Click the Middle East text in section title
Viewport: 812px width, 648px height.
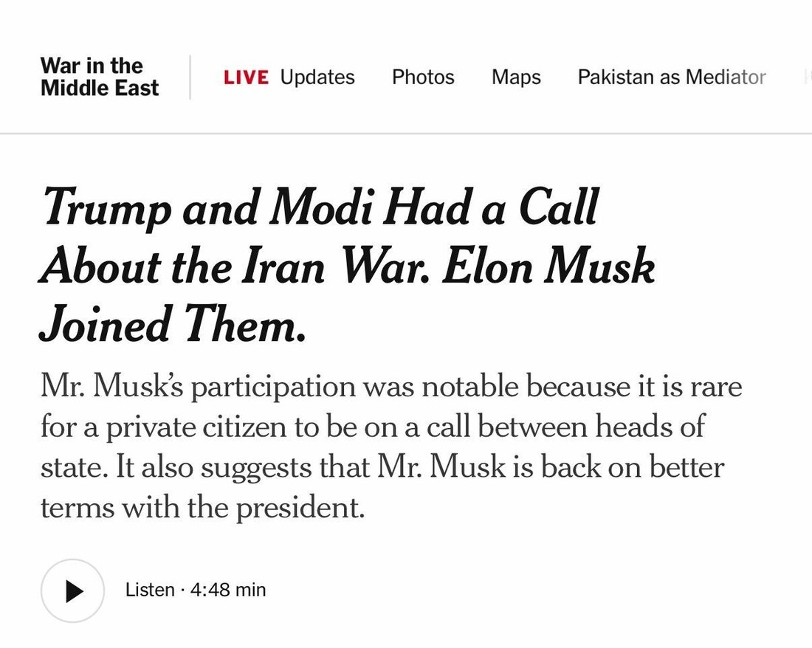100,89
